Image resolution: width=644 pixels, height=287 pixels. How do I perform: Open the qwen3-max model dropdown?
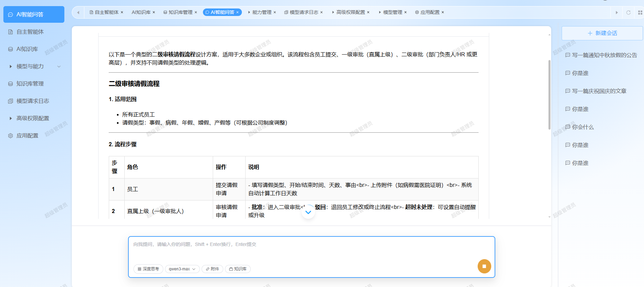tap(182, 269)
